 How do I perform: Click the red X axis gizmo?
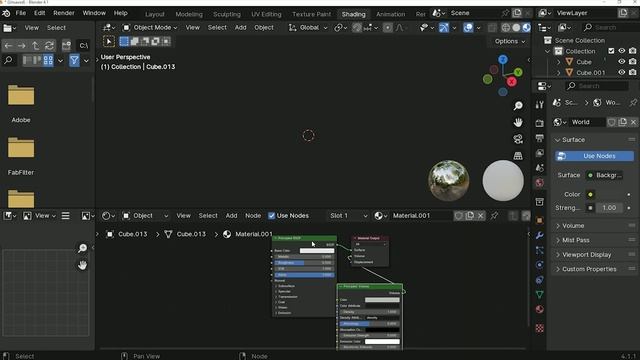(511, 82)
